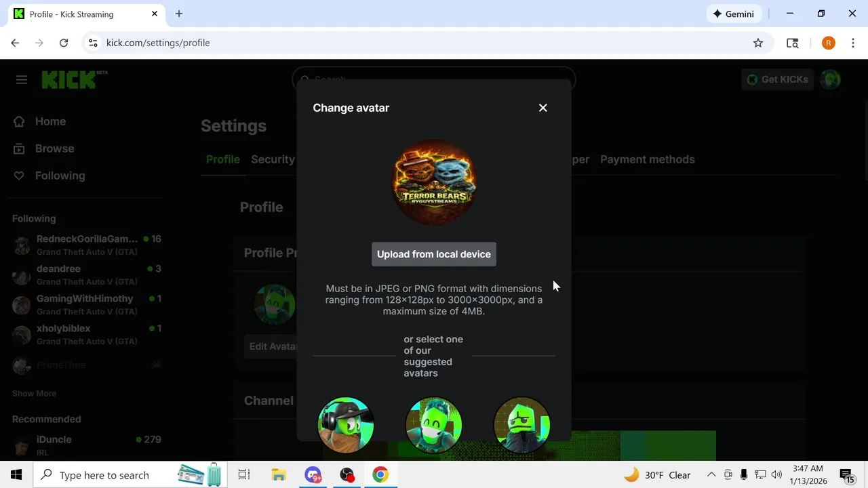This screenshot has height=488, width=868.
Task: Click the taskbar search box
Action: (x=130, y=475)
